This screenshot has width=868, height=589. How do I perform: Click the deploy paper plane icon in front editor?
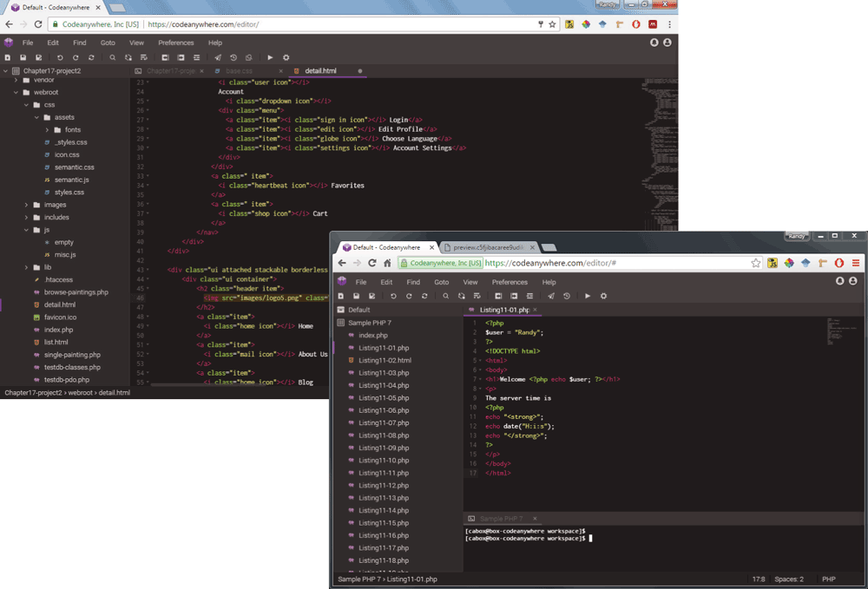550,296
